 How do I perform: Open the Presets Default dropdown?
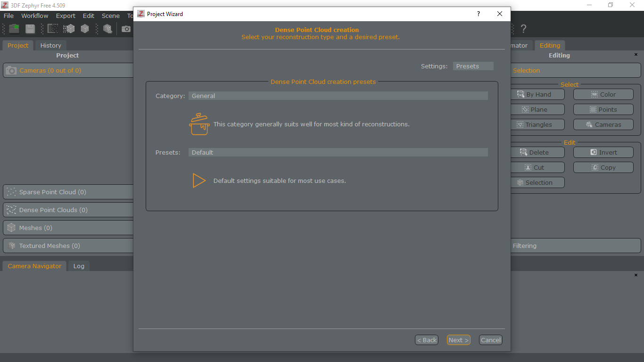(x=338, y=152)
